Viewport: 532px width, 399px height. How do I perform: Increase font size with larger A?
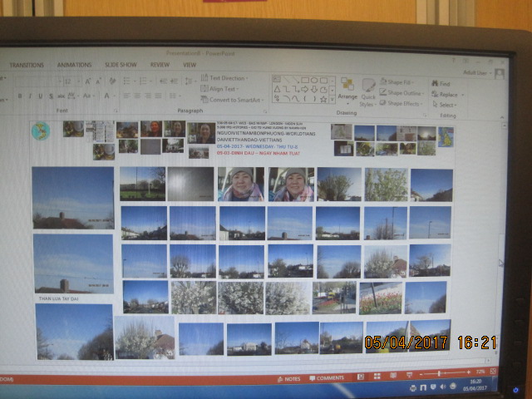point(87,81)
